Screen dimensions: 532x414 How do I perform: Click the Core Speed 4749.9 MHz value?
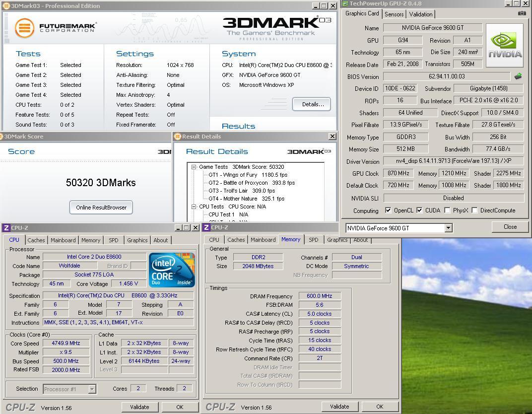coord(66,343)
